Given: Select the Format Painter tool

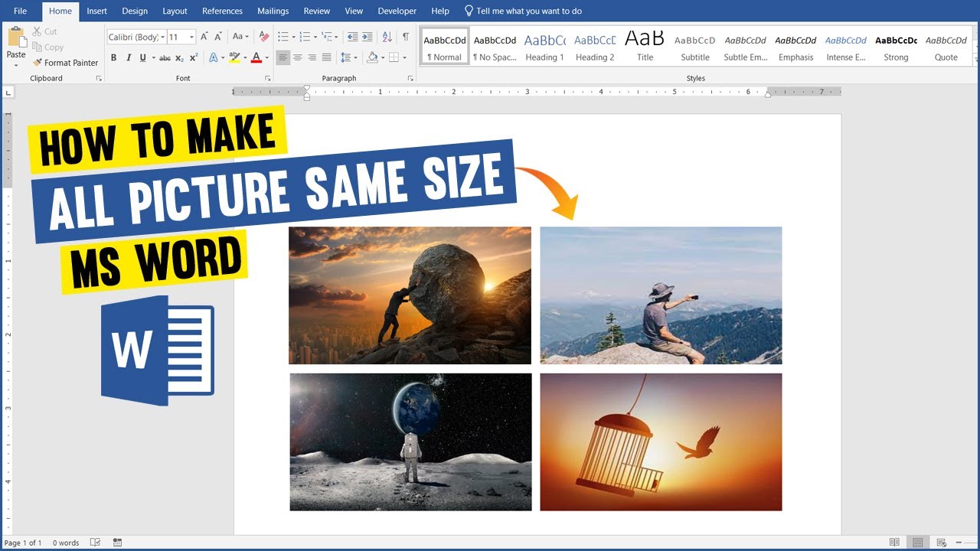Looking at the screenshot, I should (x=65, y=63).
